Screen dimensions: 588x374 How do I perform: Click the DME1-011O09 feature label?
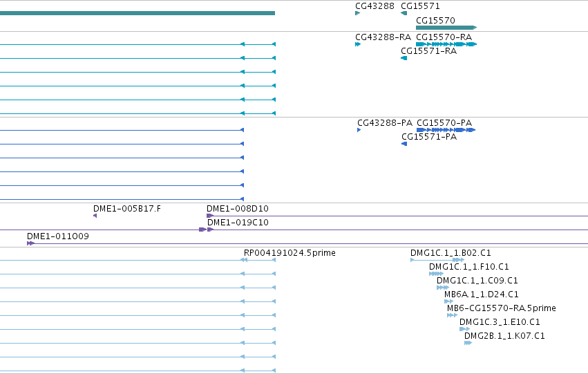(x=58, y=236)
